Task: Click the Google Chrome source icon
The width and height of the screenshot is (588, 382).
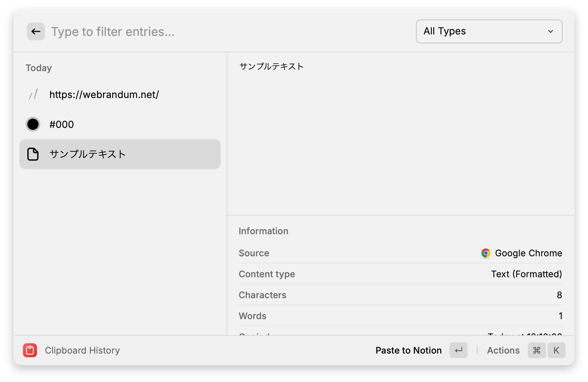Action: coord(486,253)
